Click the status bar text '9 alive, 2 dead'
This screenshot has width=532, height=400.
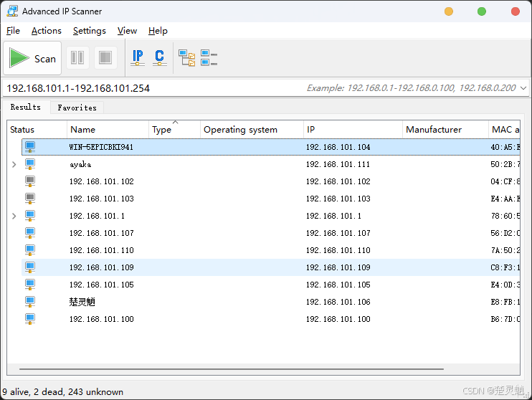[x=33, y=392]
